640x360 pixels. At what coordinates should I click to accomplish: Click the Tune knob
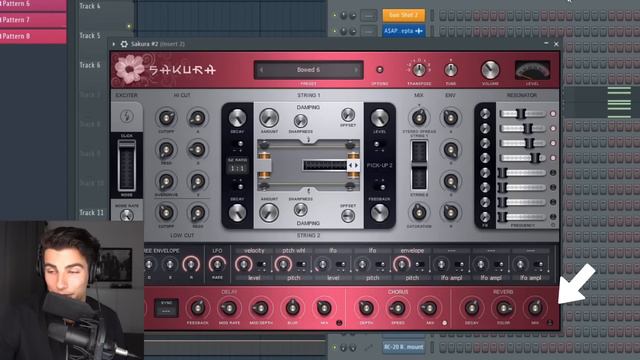[x=450, y=70]
